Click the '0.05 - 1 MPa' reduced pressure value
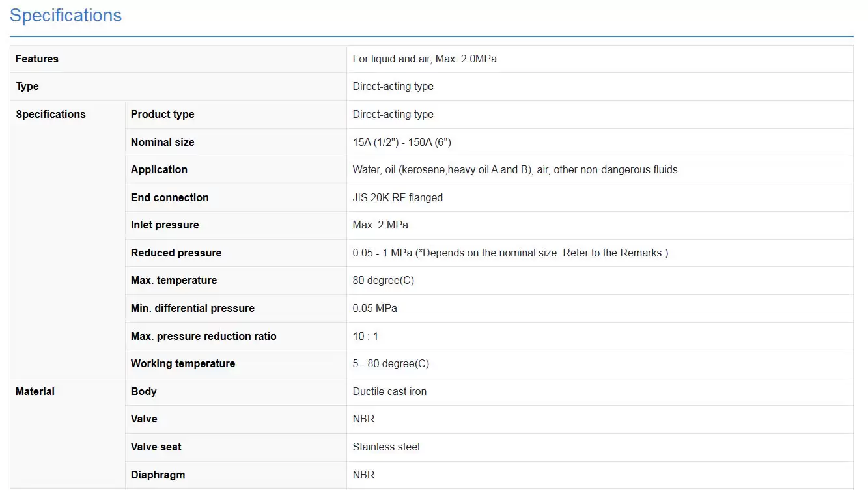The image size is (868, 498). click(x=511, y=253)
